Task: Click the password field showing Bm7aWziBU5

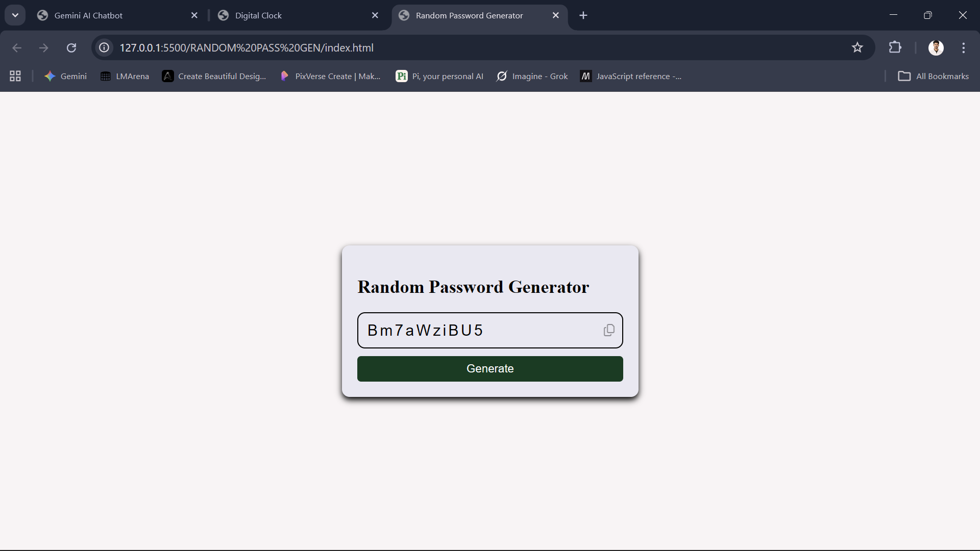Action: [480, 330]
